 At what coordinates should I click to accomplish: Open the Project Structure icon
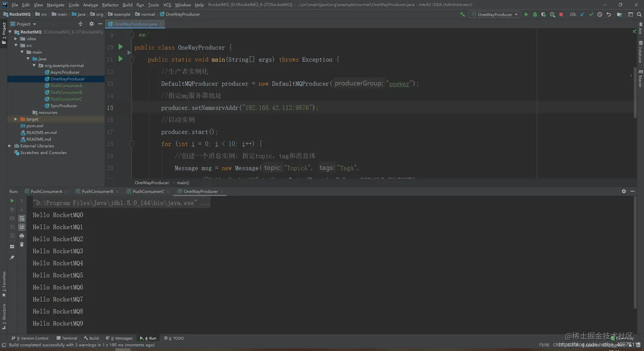(620, 14)
